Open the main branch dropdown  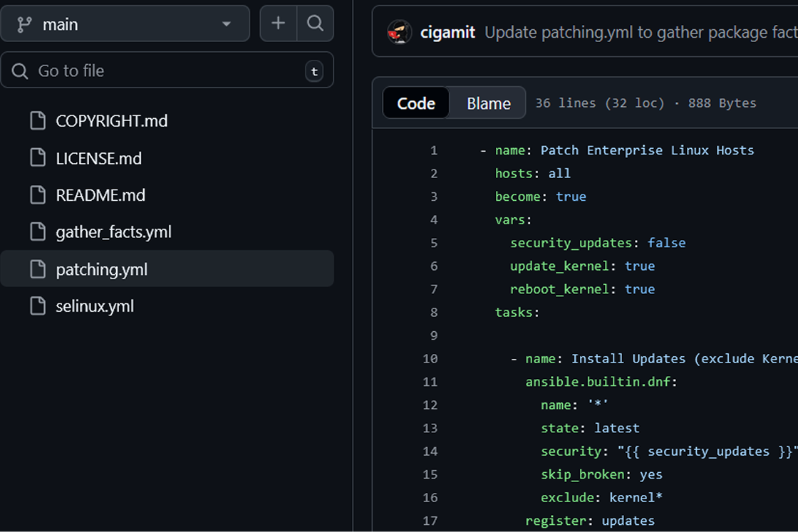125,24
